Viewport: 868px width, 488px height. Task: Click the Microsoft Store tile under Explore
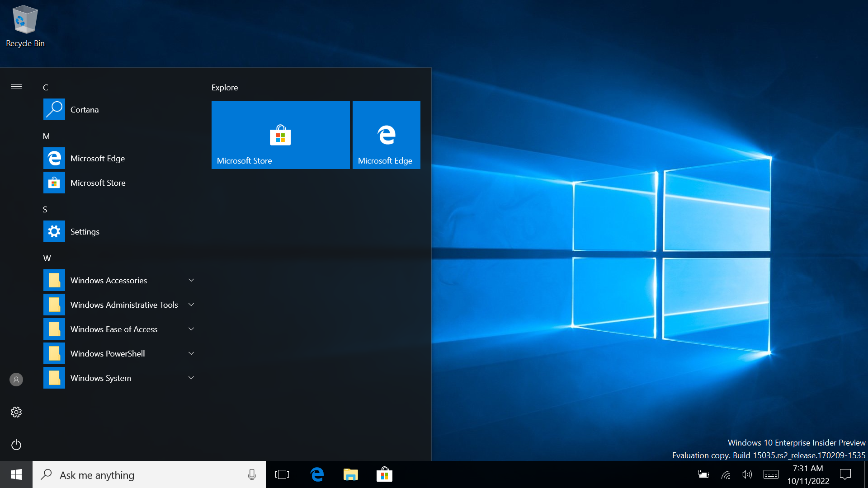pyautogui.click(x=280, y=135)
